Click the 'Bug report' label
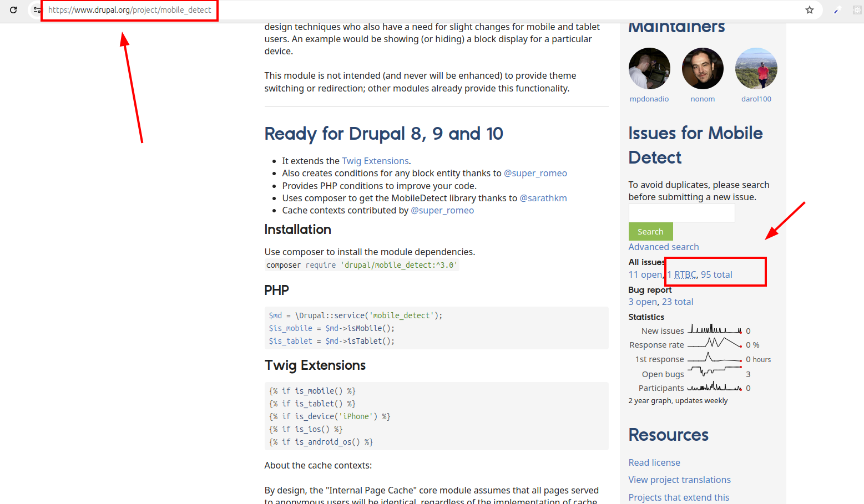Viewport: 864px width, 504px height. tap(650, 290)
